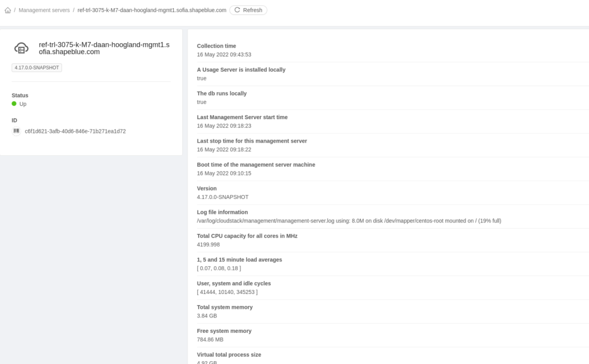Screen dimensions: 589x364
Task: Click the Total CPU capacity value 4199.998
Action: pyautogui.click(x=209, y=244)
